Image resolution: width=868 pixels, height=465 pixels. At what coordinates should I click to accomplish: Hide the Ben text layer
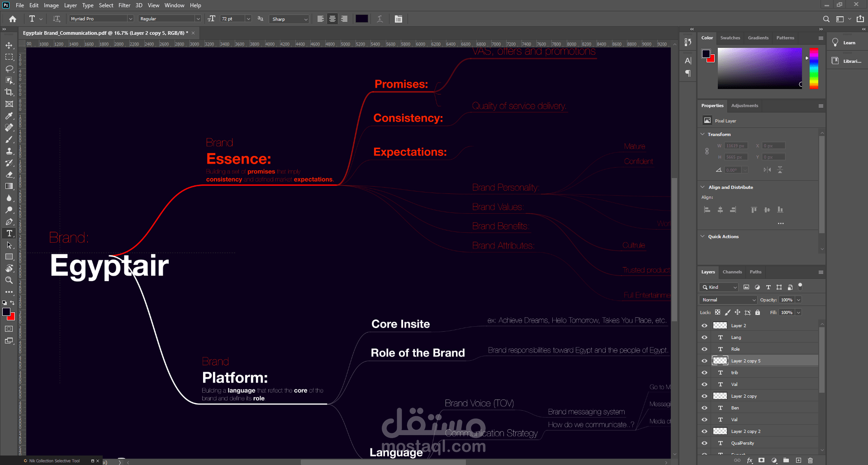pyautogui.click(x=704, y=408)
